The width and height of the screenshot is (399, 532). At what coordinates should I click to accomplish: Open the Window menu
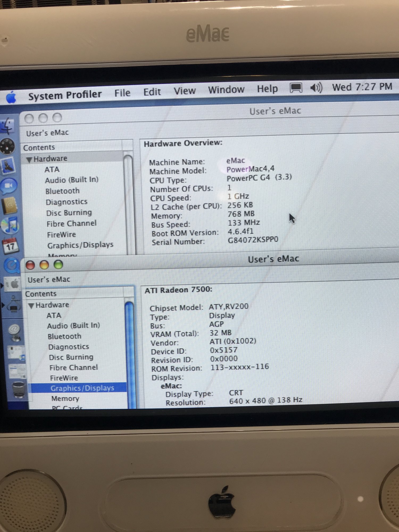click(226, 90)
